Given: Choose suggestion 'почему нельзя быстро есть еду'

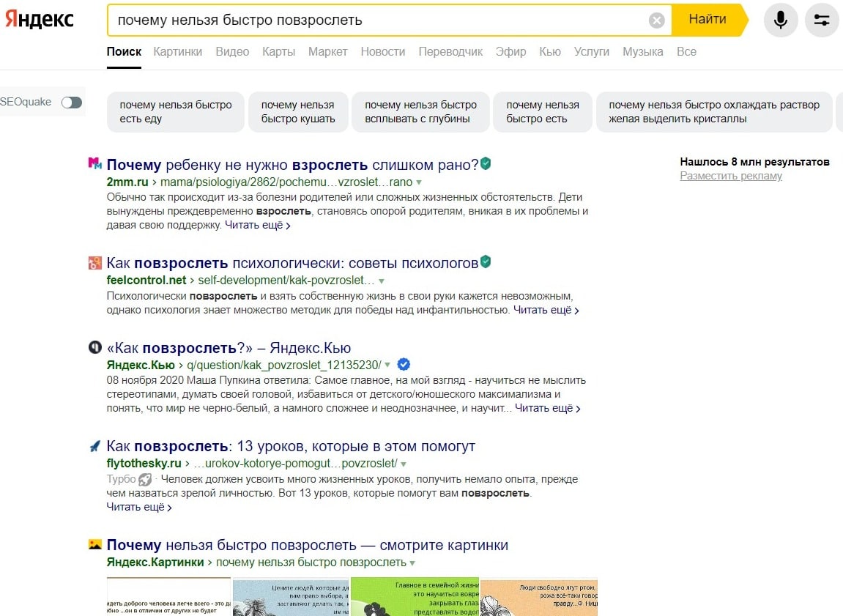Looking at the screenshot, I should [175, 112].
